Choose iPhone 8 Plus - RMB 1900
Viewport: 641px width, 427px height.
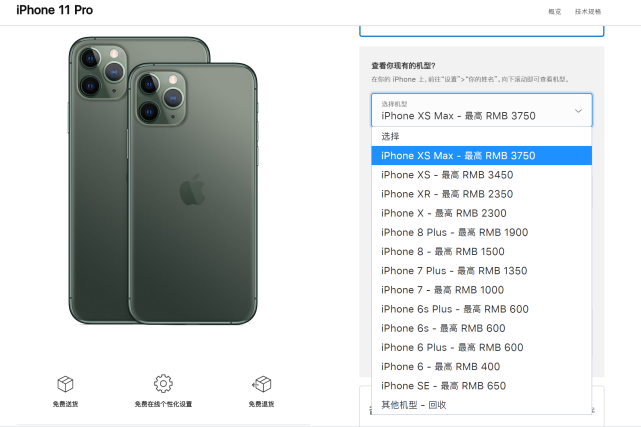482,233
